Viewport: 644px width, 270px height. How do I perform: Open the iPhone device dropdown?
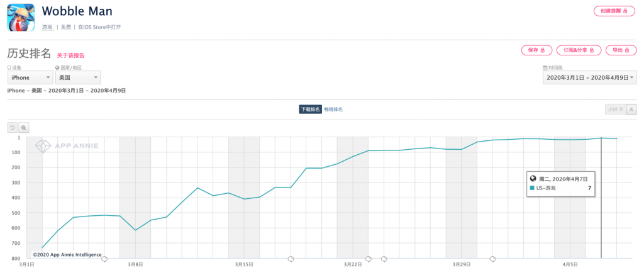[x=30, y=77]
